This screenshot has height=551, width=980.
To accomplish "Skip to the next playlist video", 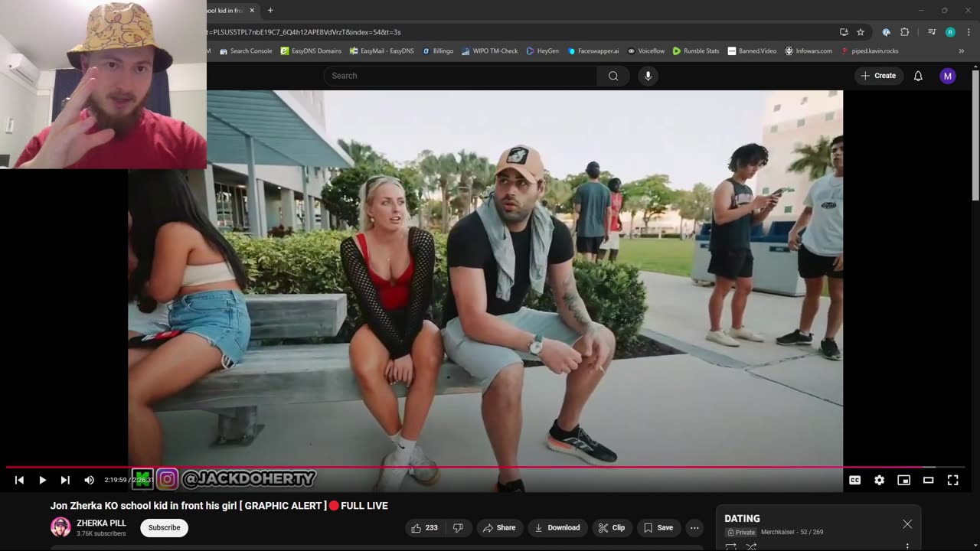I will click(x=65, y=480).
